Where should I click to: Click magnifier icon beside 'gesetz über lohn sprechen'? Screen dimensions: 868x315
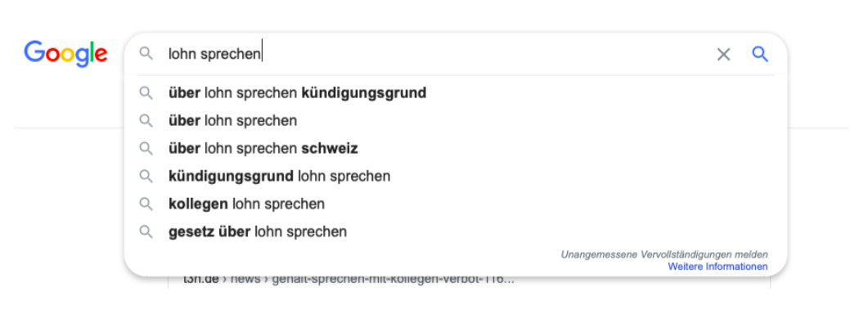click(x=146, y=232)
